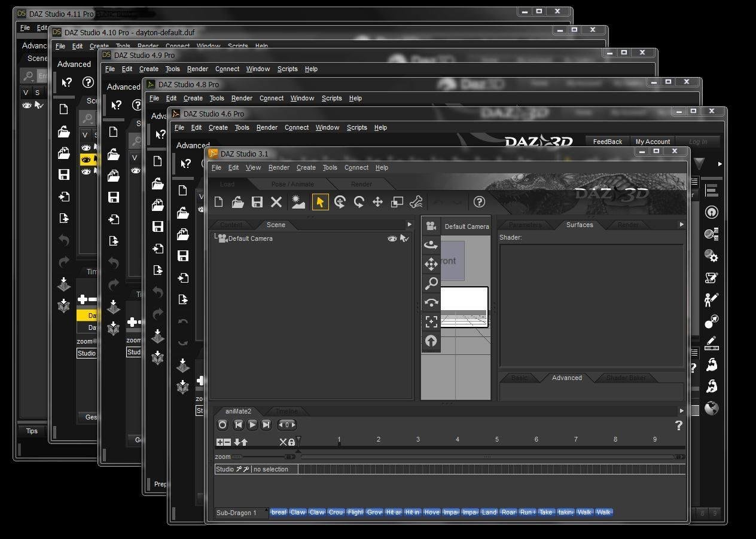Image resolution: width=756 pixels, height=539 pixels.
Task: Click the viewport frame selection icon
Action: 431,321
